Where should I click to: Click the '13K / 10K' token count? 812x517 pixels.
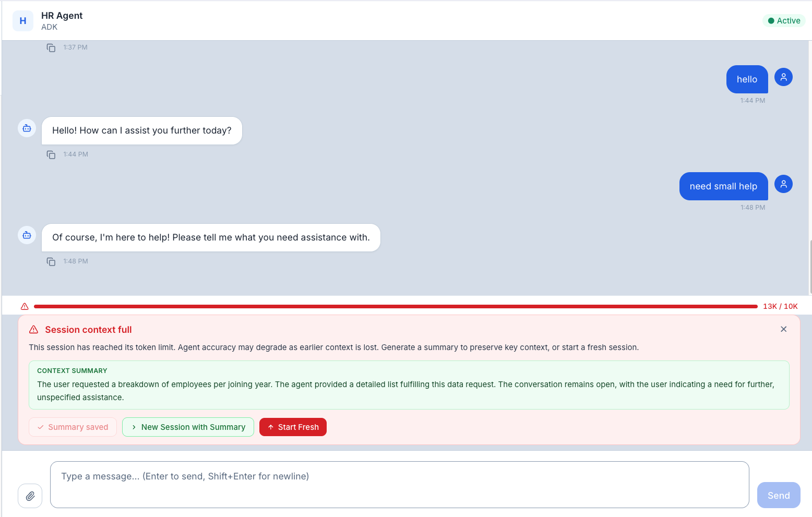point(780,306)
